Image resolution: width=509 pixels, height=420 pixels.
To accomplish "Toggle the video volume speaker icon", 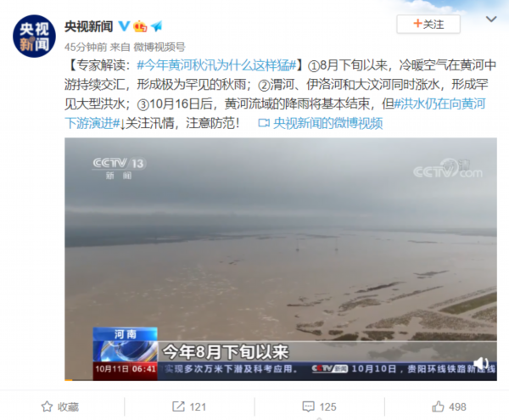I will click(x=481, y=362).
